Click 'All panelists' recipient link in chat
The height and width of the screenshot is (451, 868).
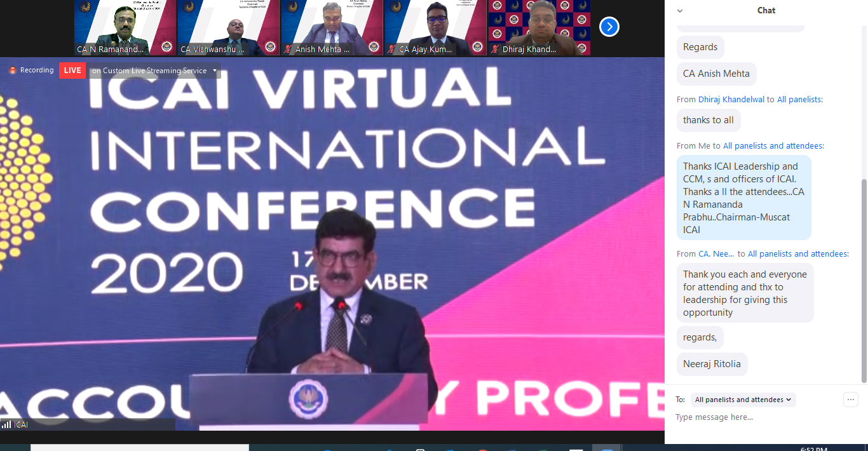(x=800, y=100)
